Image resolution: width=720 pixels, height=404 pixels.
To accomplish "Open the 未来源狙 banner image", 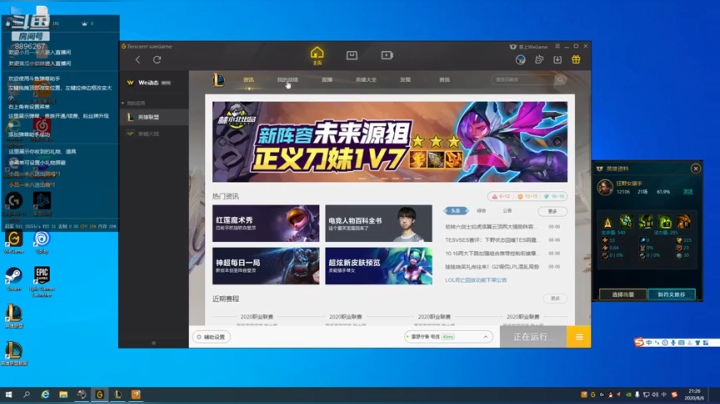I will (x=389, y=142).
